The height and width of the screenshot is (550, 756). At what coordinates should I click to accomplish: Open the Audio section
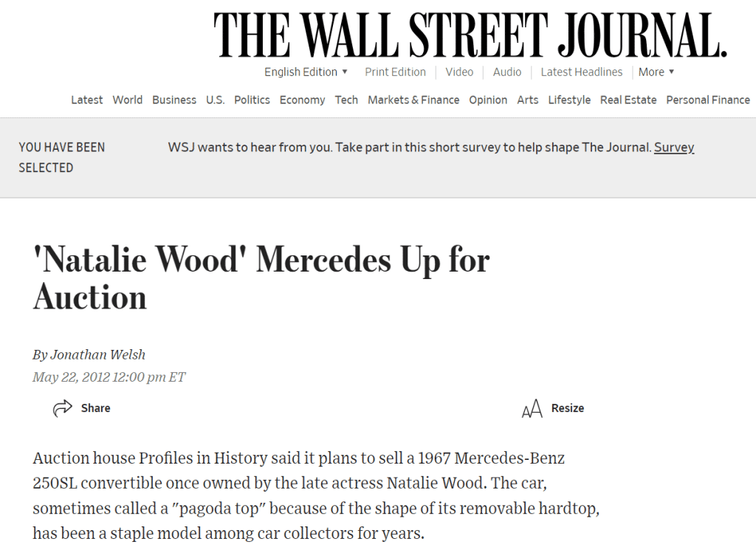pyautogui.click(x=507, y=72)
